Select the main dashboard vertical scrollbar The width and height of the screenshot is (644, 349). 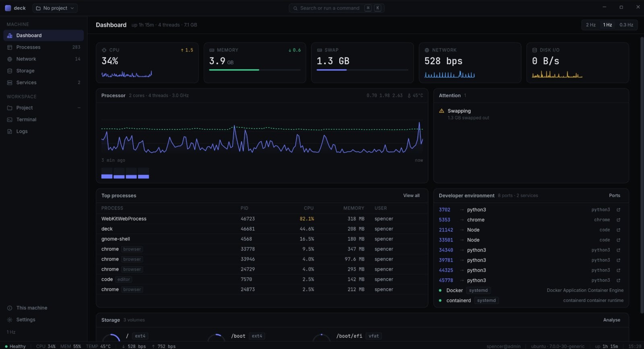pyautogui.click(x=642, y=175)
